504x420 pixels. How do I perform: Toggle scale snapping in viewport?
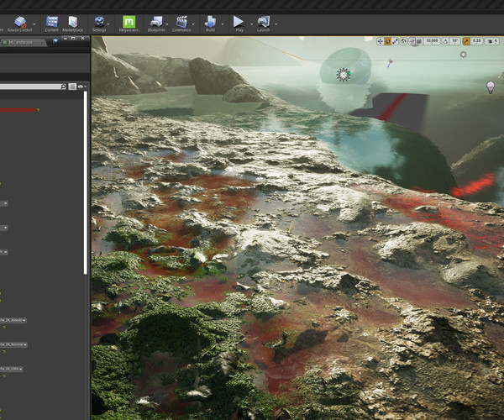466,41
